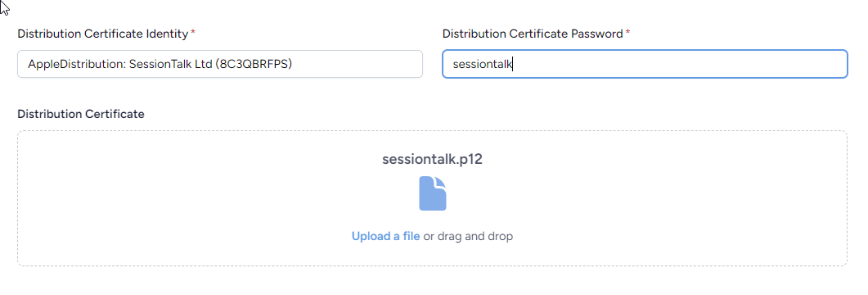Click blank area right of password text
868x295 pixels.
[x=681, y=64]
